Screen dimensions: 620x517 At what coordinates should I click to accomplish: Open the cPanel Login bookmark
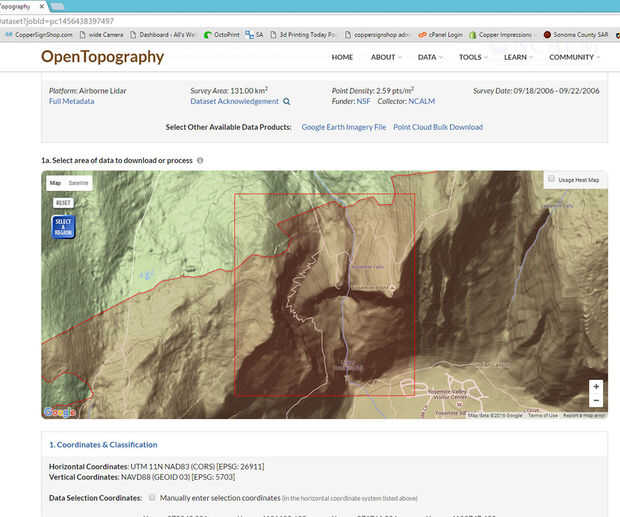[x=440, y=35]
